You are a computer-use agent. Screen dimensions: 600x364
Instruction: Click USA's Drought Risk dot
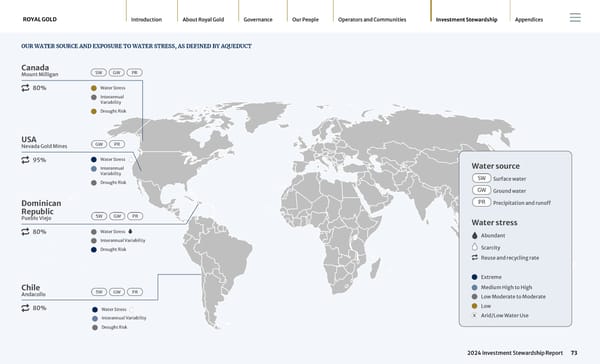94,183
